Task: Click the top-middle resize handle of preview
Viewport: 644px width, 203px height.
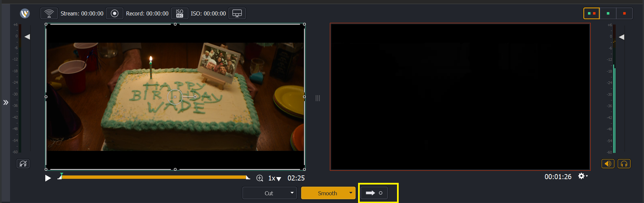Action: click(175, 24)
